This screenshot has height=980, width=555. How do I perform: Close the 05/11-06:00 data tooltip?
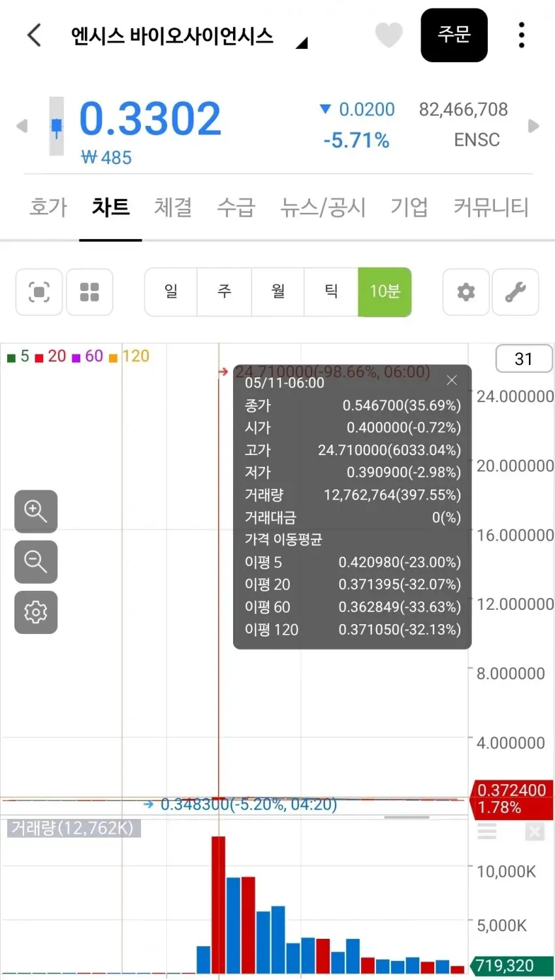[x=452, y=380]
